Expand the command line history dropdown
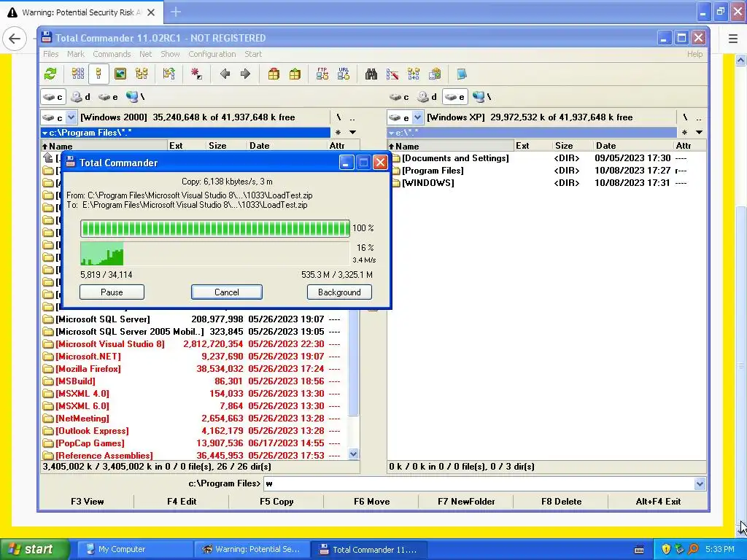Image resolution: width=747 pixels, height=560 pixels. (700, 484)
